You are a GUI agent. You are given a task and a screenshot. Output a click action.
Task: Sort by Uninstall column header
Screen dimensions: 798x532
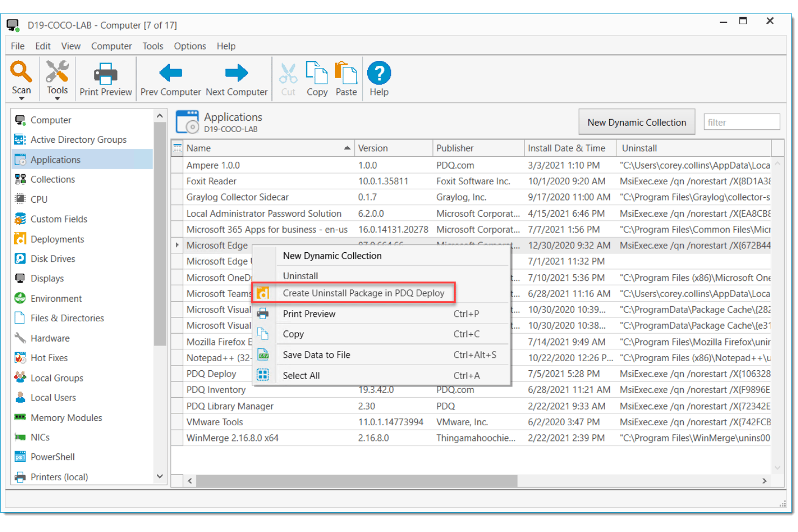pos(694,148)
